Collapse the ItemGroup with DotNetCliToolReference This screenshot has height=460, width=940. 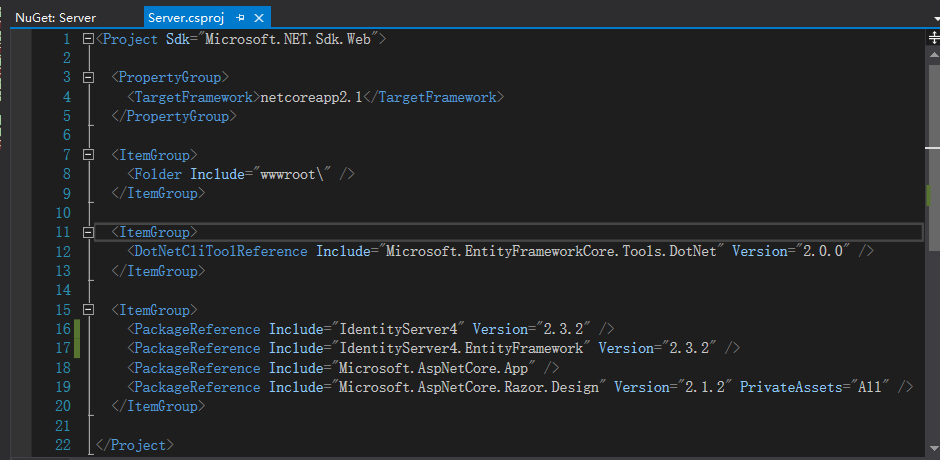pos(88,232)
